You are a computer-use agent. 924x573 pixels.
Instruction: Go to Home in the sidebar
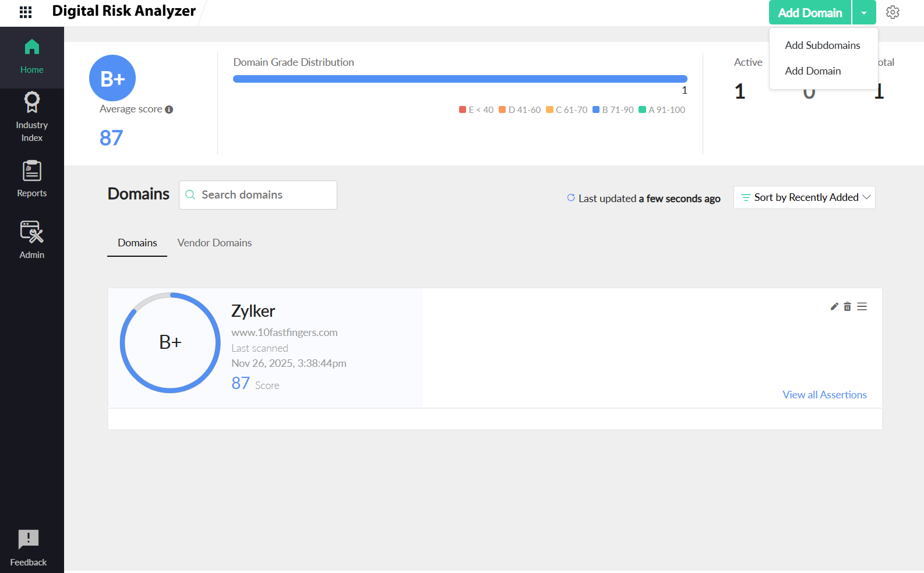pyautogui.click(x=31, y=56)
